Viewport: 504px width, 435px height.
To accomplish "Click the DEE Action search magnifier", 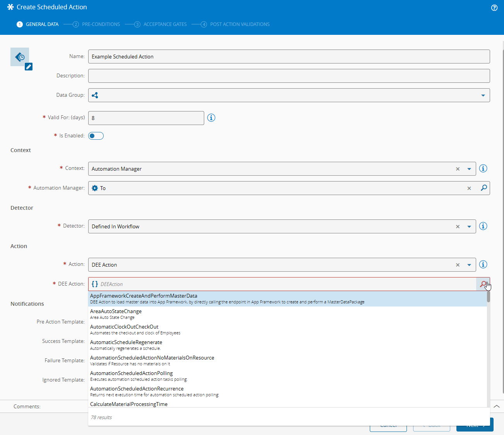I will (x=483, y=284).
